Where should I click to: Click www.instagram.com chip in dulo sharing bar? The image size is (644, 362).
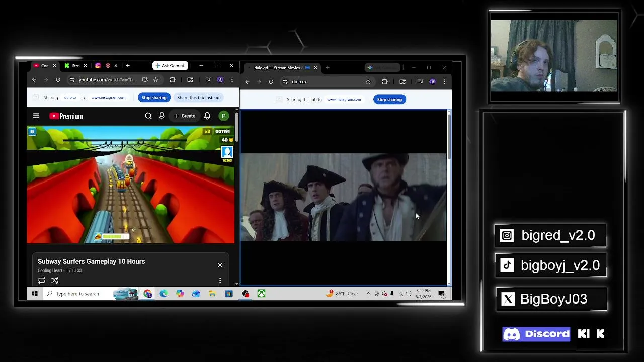344,100
